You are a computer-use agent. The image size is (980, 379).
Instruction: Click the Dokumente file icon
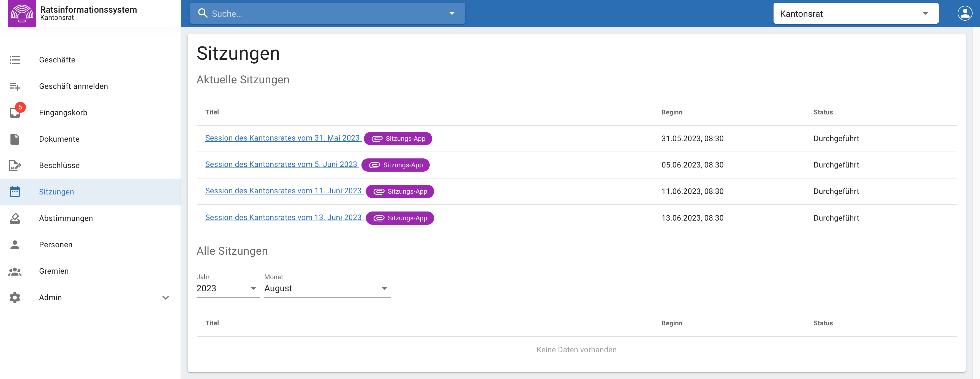coord(15,139)
